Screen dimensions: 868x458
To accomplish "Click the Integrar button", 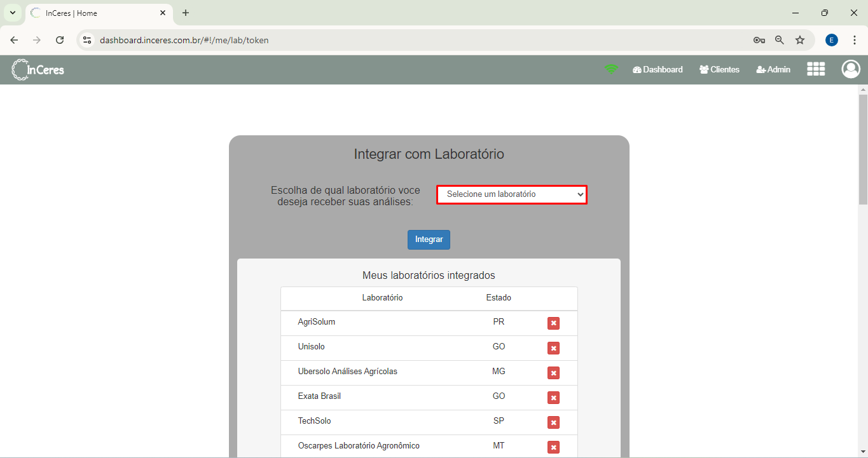I will 429,239.
